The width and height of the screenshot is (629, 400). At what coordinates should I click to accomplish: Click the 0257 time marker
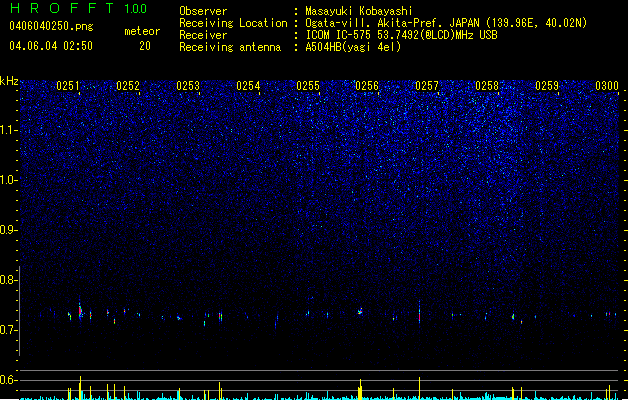(427, 86)
